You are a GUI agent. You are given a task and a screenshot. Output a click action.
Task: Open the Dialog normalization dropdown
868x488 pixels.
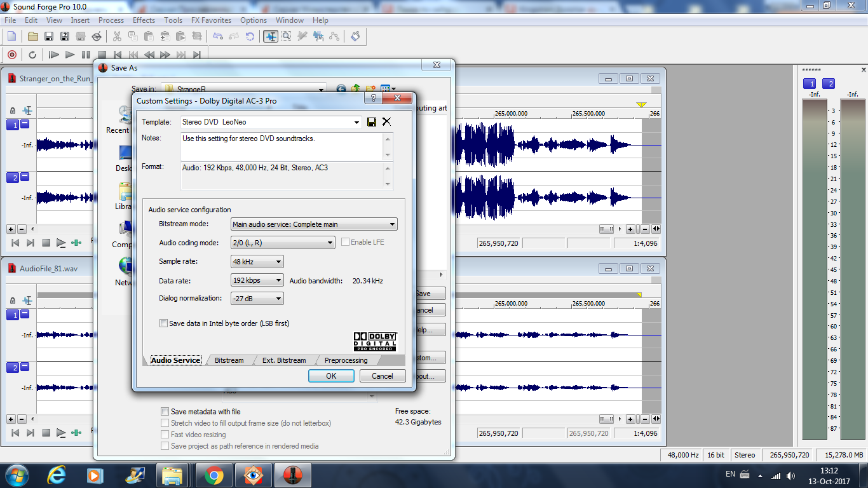(x=278, y=299)
